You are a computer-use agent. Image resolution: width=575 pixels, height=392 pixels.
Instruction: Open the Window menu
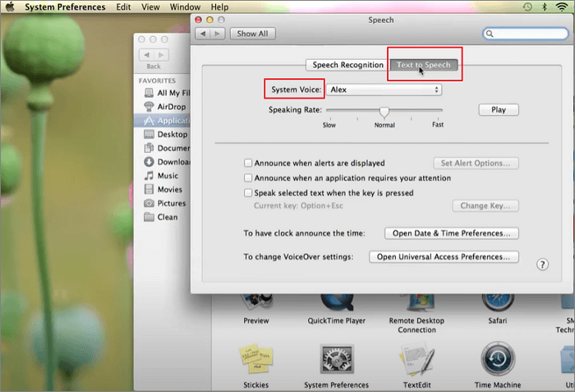[x=185, y=7]
